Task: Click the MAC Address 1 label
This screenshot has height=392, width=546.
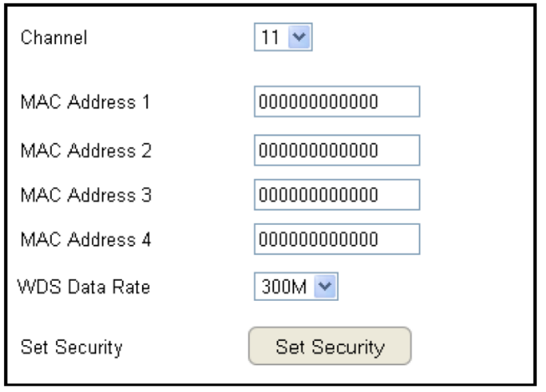Action: tap(87, 104)
